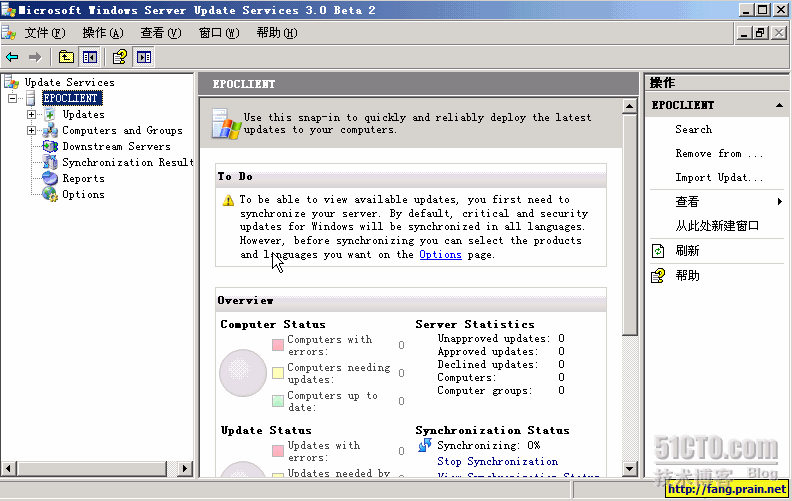Viewport: 792px width, 501px height.
Task: Click the title bar application icon
Action: [x=9, y=10]
